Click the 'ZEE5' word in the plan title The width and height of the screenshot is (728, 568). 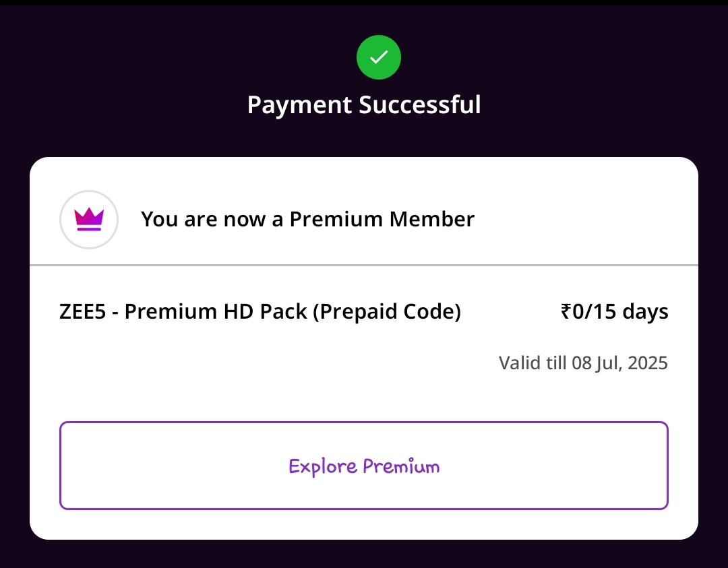click(83, 312)
